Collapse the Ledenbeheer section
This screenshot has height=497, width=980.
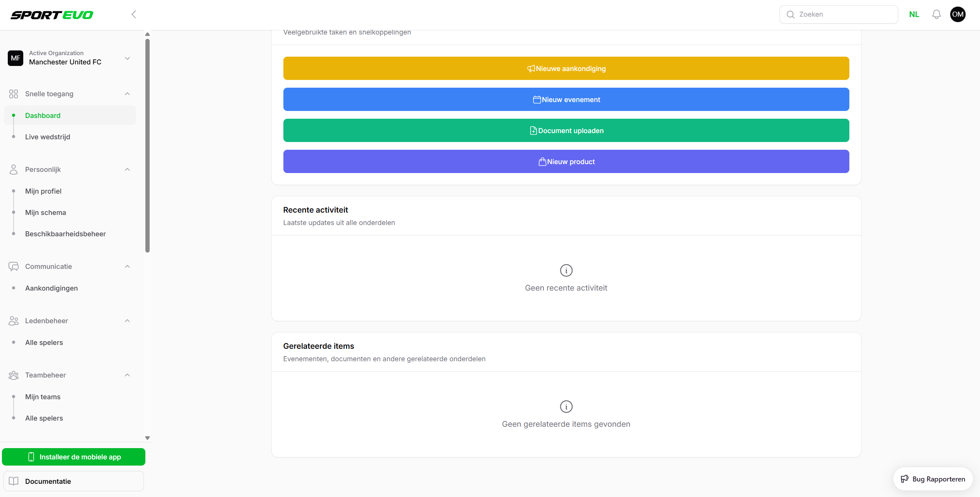pyautogui.click(x=127, y=321)
